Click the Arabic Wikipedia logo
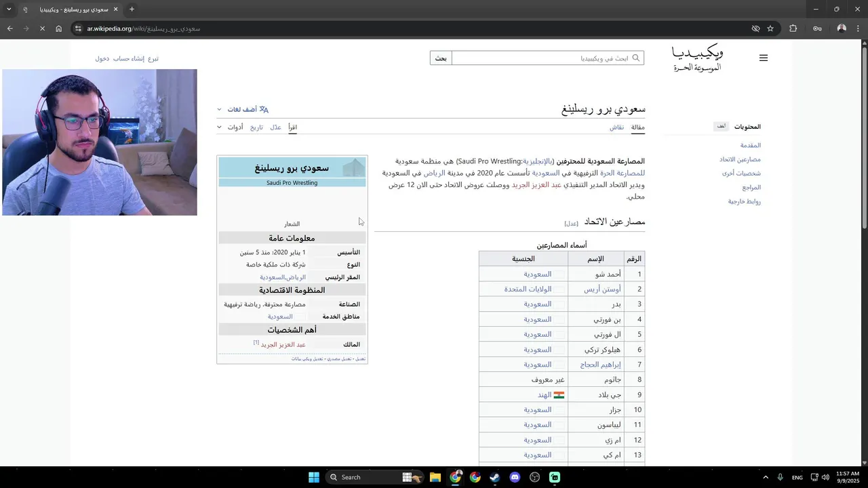Viewport: 868px width, 488px height. [697, 58]
